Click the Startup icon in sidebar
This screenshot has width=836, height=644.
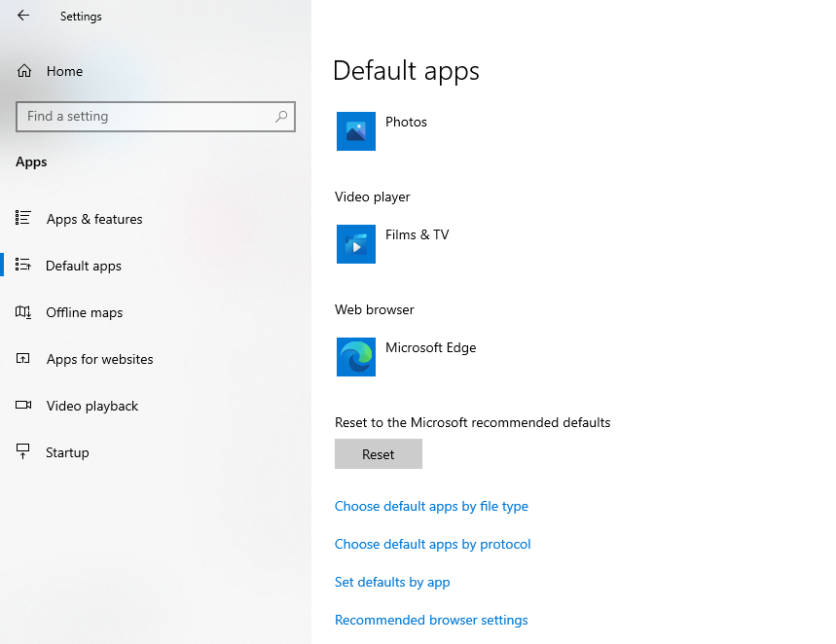[x=23, y=451]
